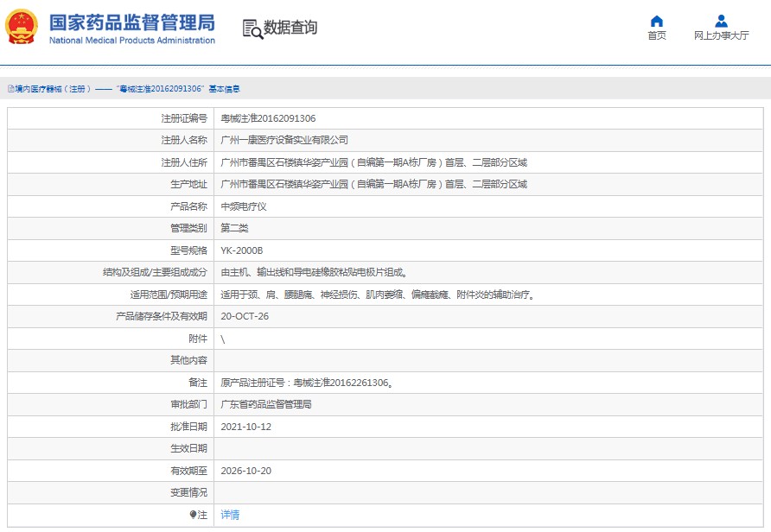Viewport: 771px width, 532px height.
Task: Click the 原产品注册证号 remark text
Action: tap(308, 383)
